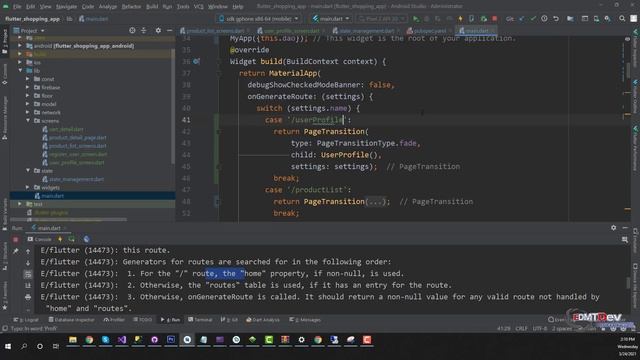Expand the firebase folder
This screenshot has width=640, height=360.
click(28, 87)
